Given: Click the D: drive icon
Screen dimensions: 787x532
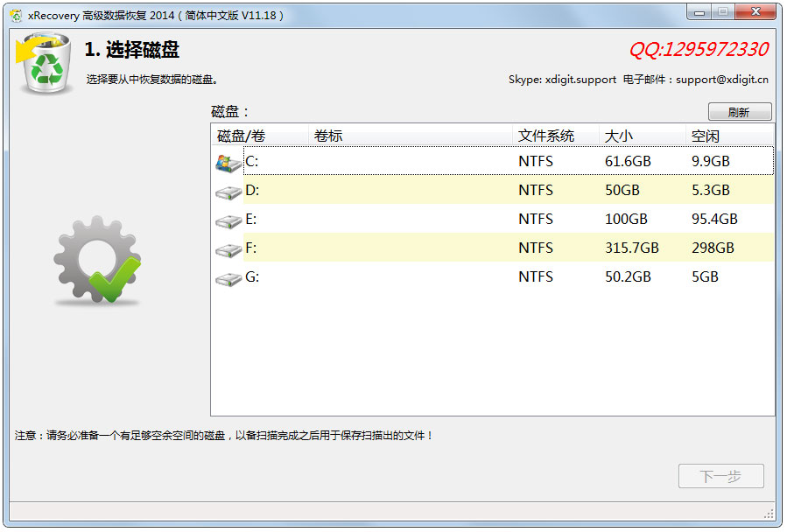Looking at the screenshot, I should coord(228,192).
